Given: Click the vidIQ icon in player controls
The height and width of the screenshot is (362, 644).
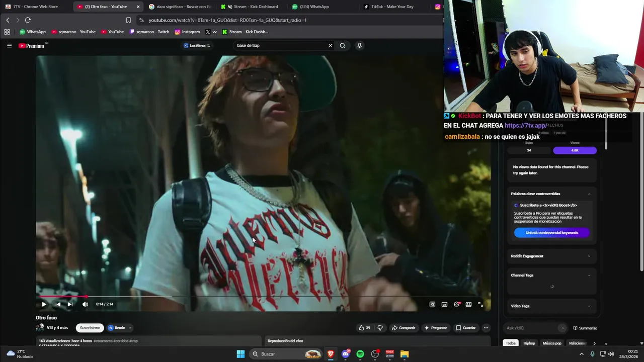Looking at the screenshot, I should [432, 304].
